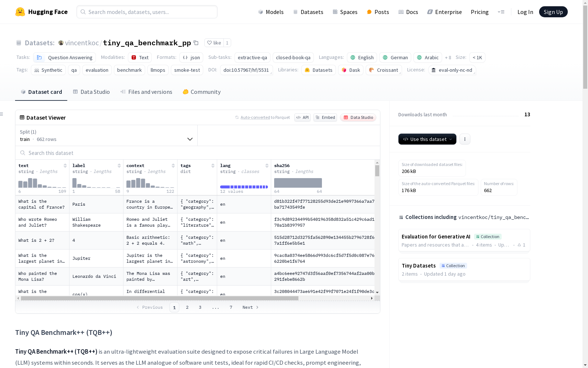The image size is (588, 368).
Task: Sort the tags column
Action: click(x=213, y=166)
